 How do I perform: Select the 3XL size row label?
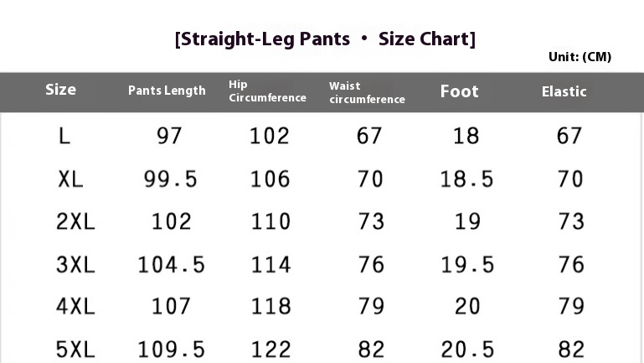(x=76, y=265)
